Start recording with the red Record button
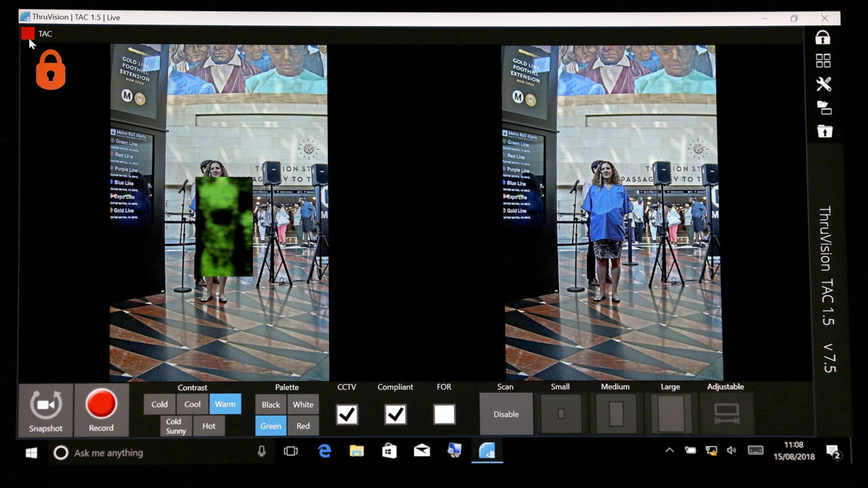Screen dimensions: 868x488 (x=101, y=410)
